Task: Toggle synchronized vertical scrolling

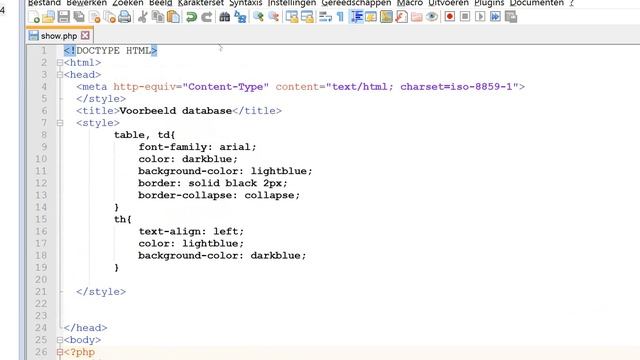Action: (291, 17)
